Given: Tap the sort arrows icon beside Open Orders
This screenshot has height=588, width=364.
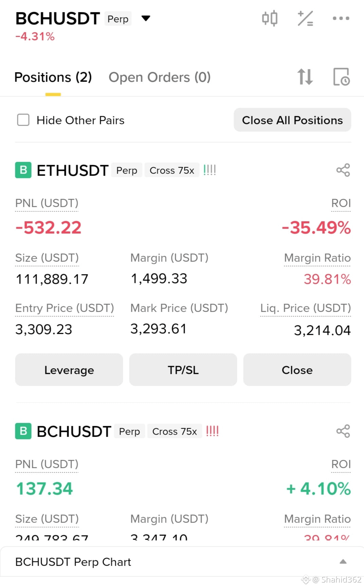Looking at the screenshot, I should point(305,77).
